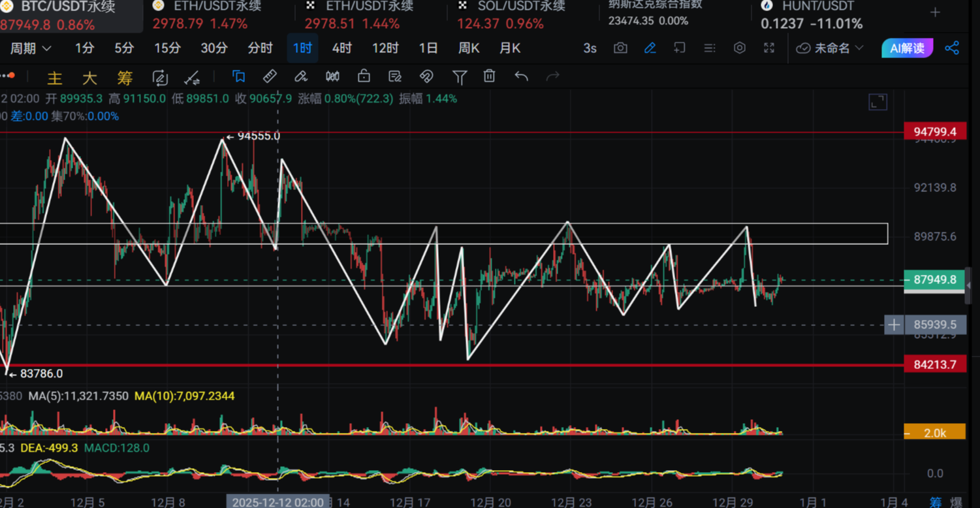Screen dimensions: 980x508
Task: Enable magnet snapping mode
Action: pos(426,76)
